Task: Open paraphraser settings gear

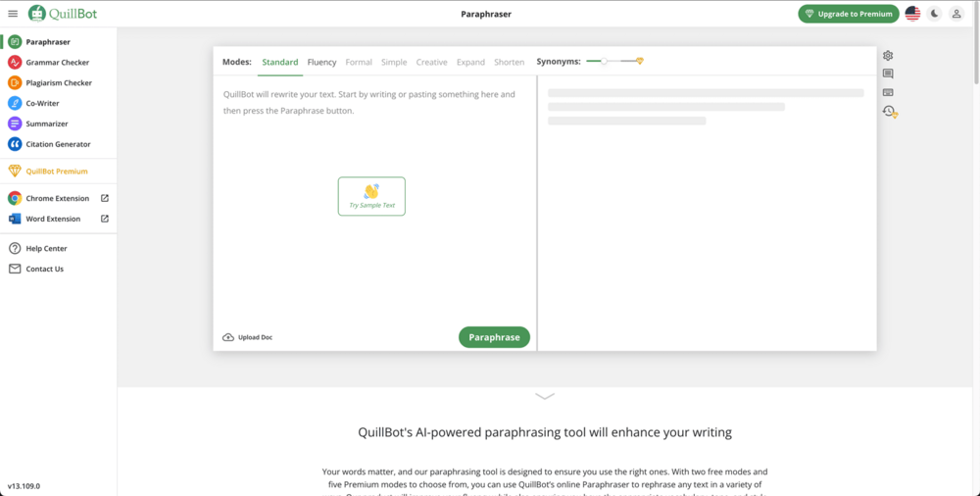Action: (x=888, y=55)
